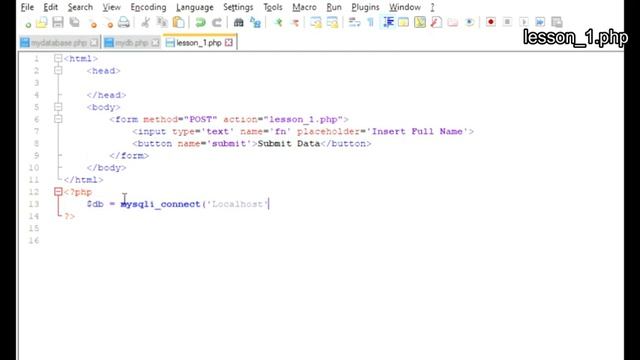Open Find with the binoculars icon
Image resolution: width=640 pixels, height=360 pixels.
click(x=238, y=22)
